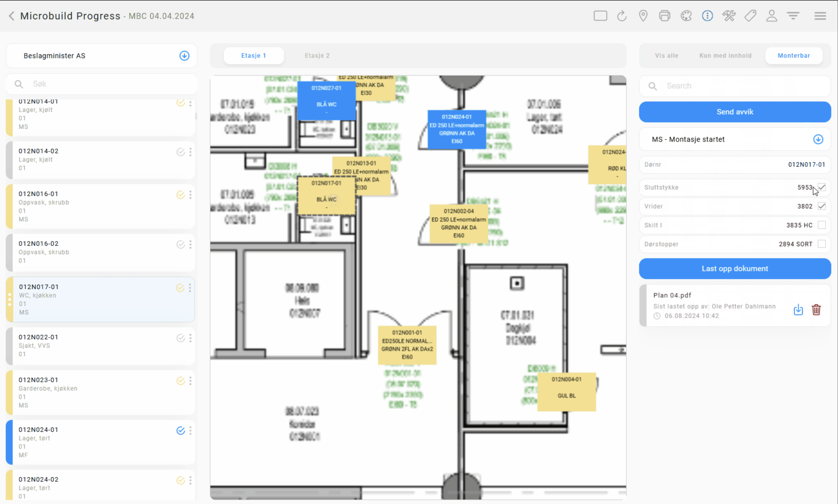
Task: Uncheck the Vrider 3802 checkbox
Action: (x=821, y=206)
